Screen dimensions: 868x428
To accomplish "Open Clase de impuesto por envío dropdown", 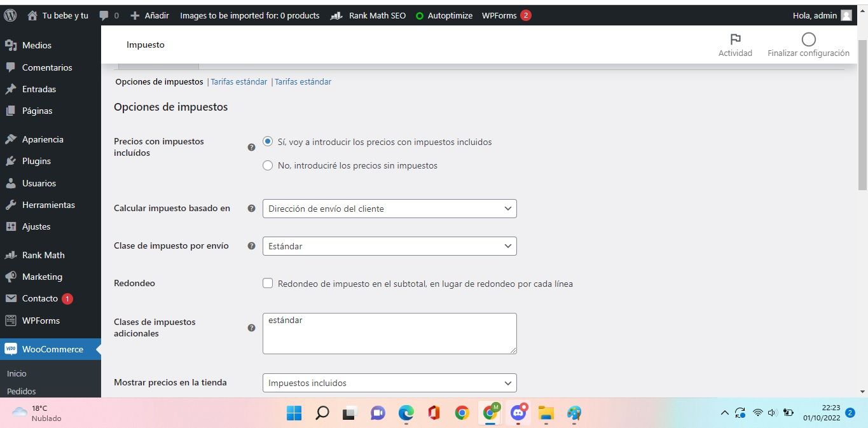I will (389, 245).
